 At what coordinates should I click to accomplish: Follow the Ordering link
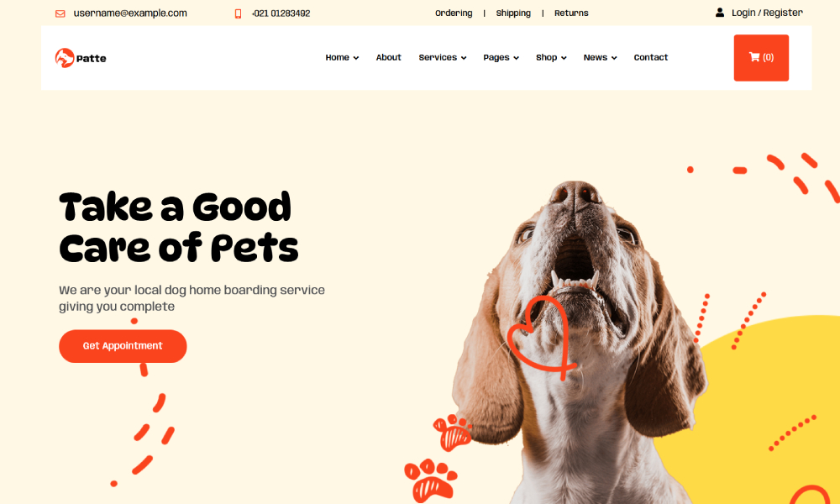click(454, 13)
